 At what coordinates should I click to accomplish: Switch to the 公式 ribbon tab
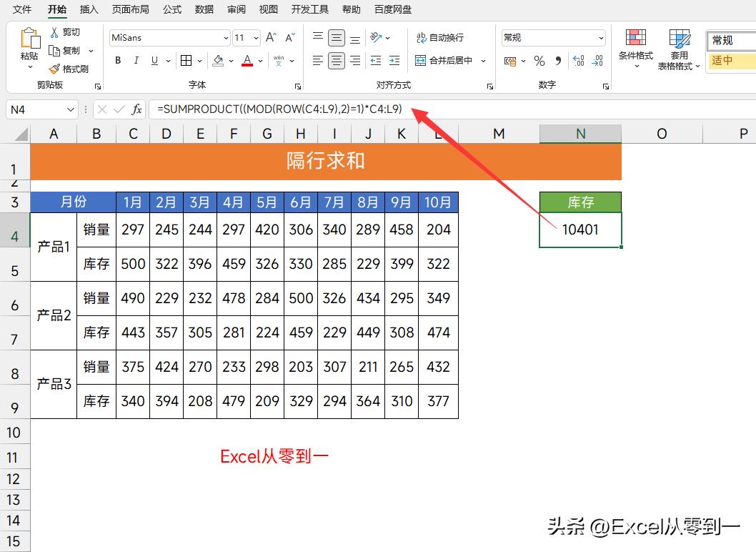point(171,9)
